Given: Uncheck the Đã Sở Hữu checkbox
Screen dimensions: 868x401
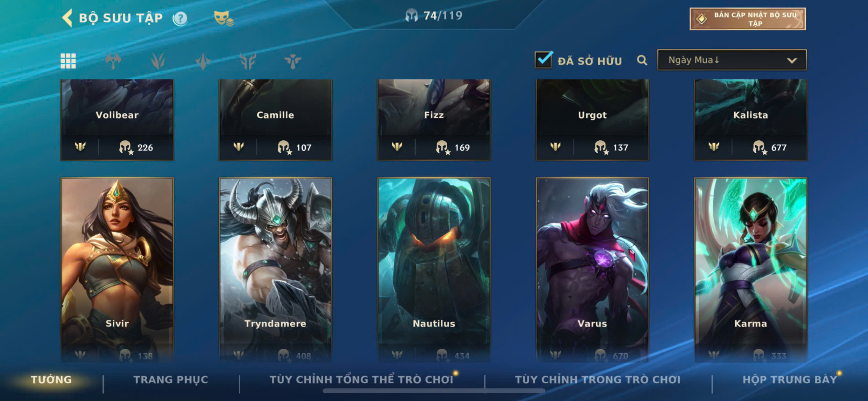Looking at the screenshot, I should pos(543,60).
